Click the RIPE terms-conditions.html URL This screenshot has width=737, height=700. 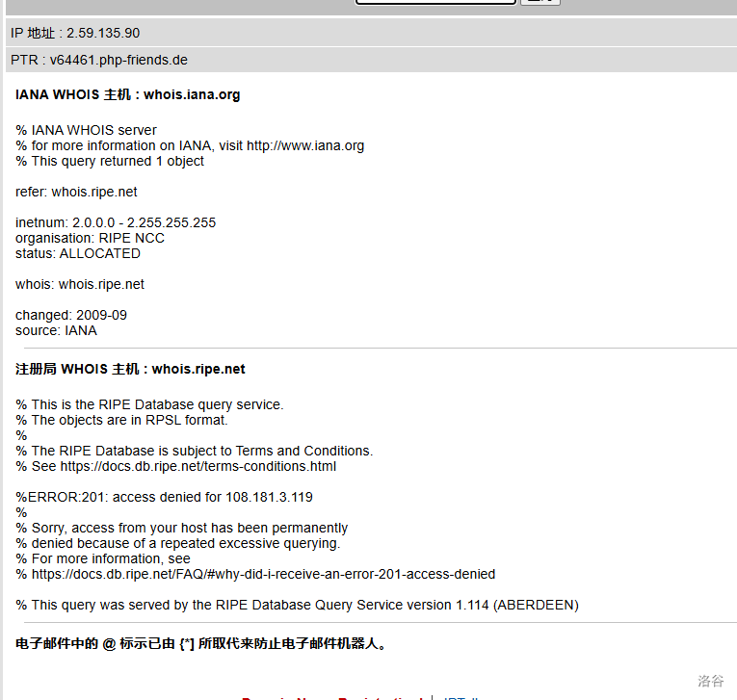tap(197, 466)
